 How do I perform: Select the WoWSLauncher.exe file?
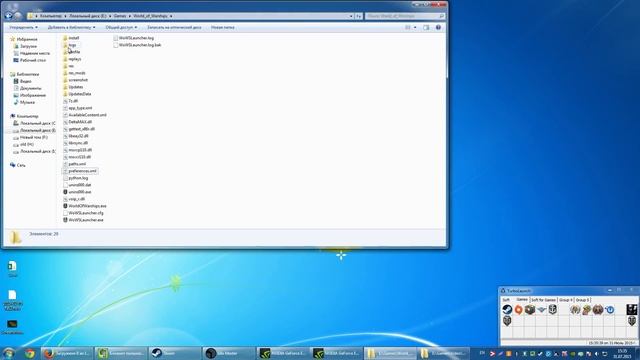[83, 220]
